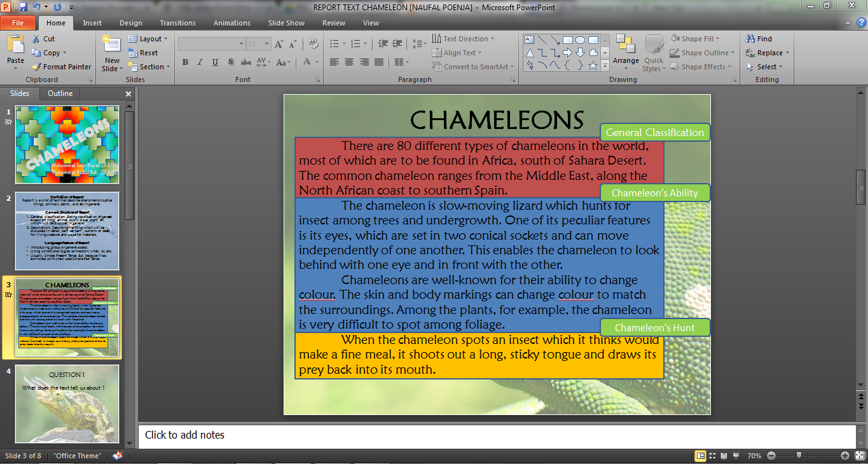Increase font size with the grow font icon
The width and height of the screenshot is (868, 464).
pos(279,44)
